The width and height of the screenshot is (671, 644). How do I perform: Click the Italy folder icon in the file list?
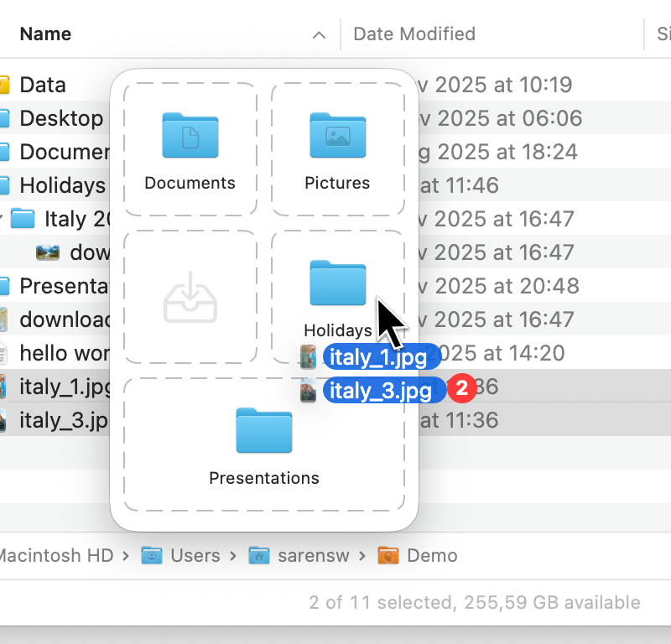coord(23,219)
